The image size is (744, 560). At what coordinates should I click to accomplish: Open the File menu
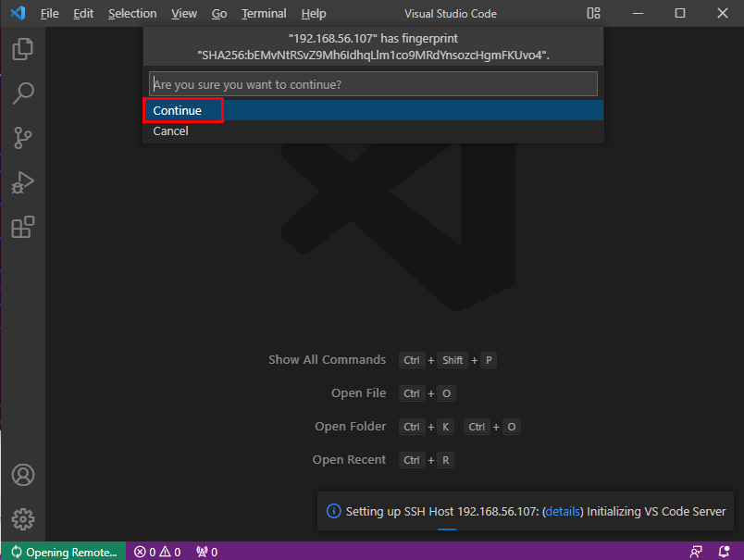49,14
